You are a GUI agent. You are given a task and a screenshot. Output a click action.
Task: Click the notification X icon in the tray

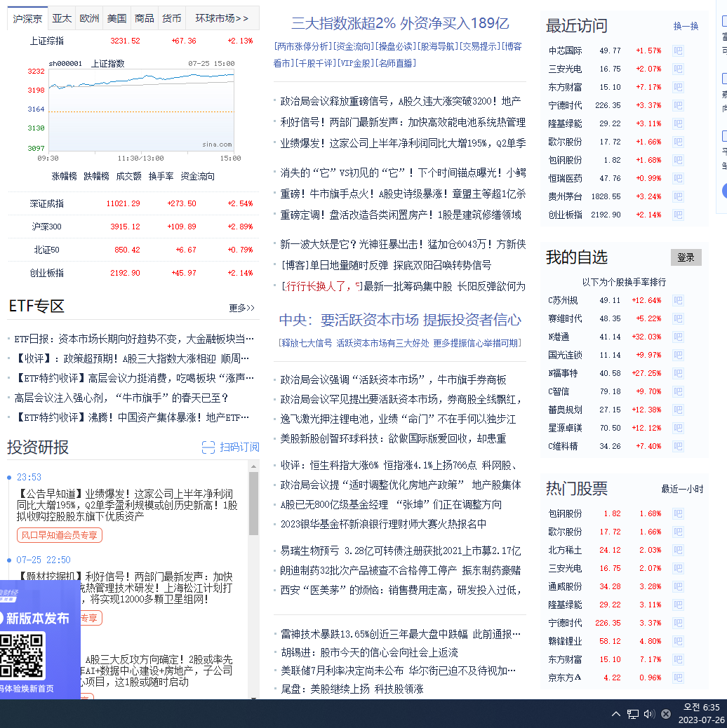(x=666, y=713)
